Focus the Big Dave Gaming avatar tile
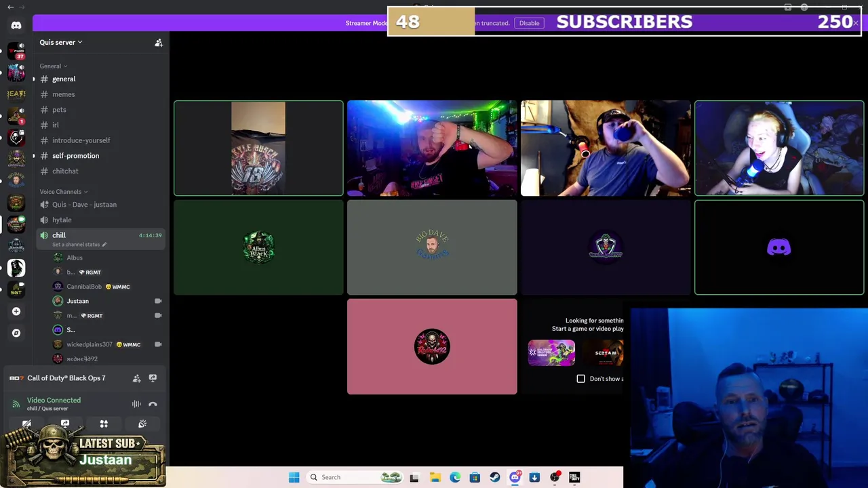This screenshot has width=868, height=488. (x=432, y=247)
